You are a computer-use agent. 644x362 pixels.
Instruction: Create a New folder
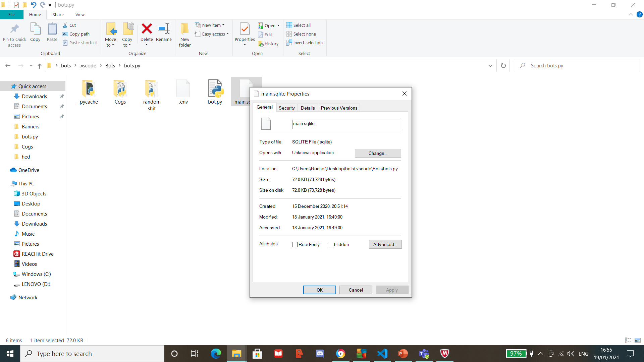click(x=184, y=34)
